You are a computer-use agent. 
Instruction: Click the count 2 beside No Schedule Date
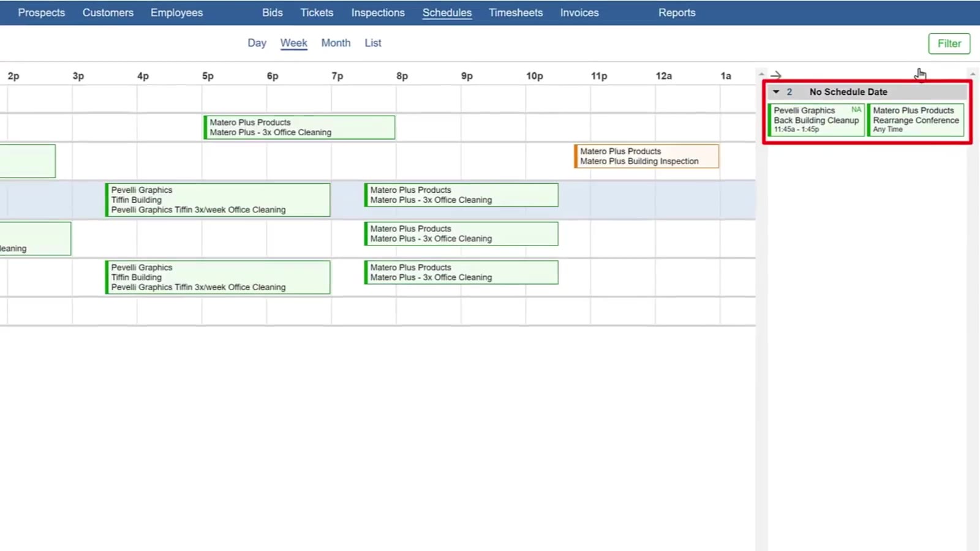790,92
